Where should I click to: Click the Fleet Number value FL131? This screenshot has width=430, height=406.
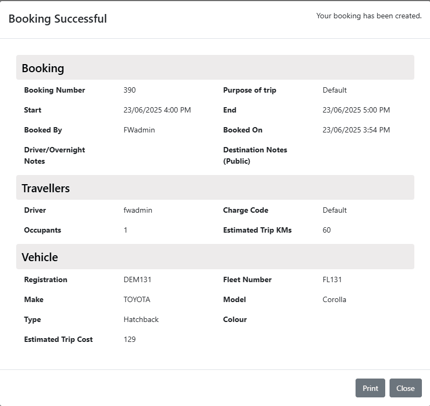tap(332, 280)
